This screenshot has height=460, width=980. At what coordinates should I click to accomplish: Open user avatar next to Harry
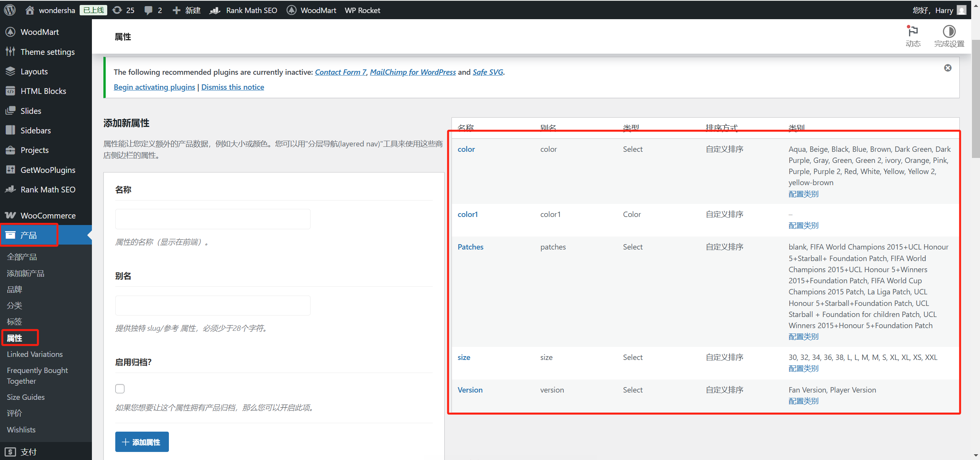[961, 10]
